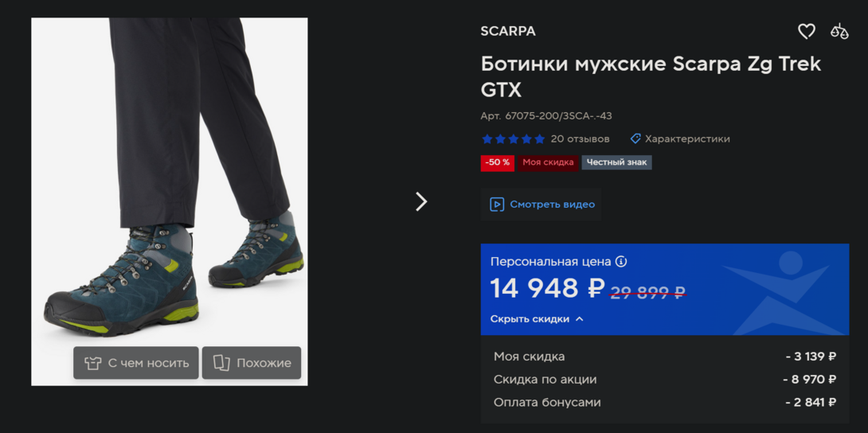
Task: Click the Моя скидка badge
Action: pyautogui.click(x=548, y=162)
